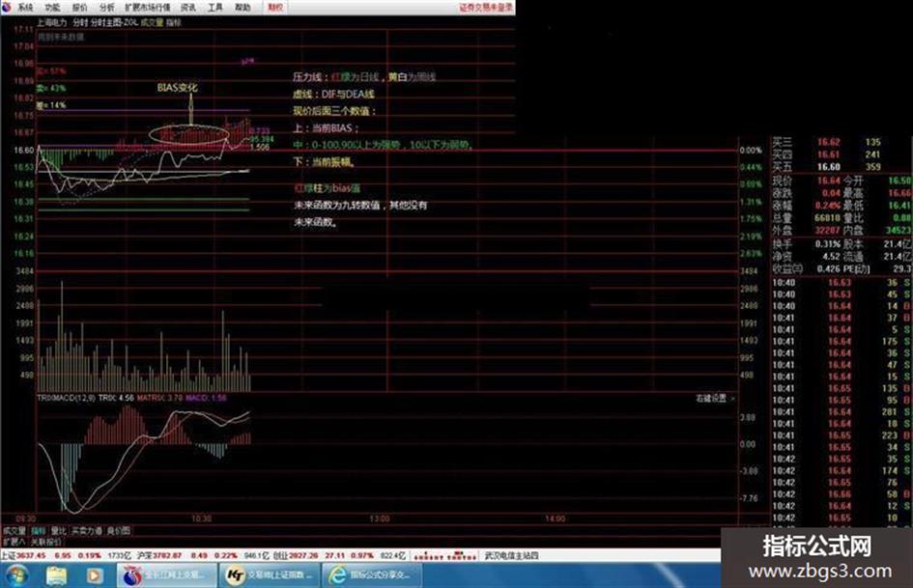This screenshot has width=913, height=588.
Task: Select the 量比 tab at chart bottom
Action: [59, 531]
